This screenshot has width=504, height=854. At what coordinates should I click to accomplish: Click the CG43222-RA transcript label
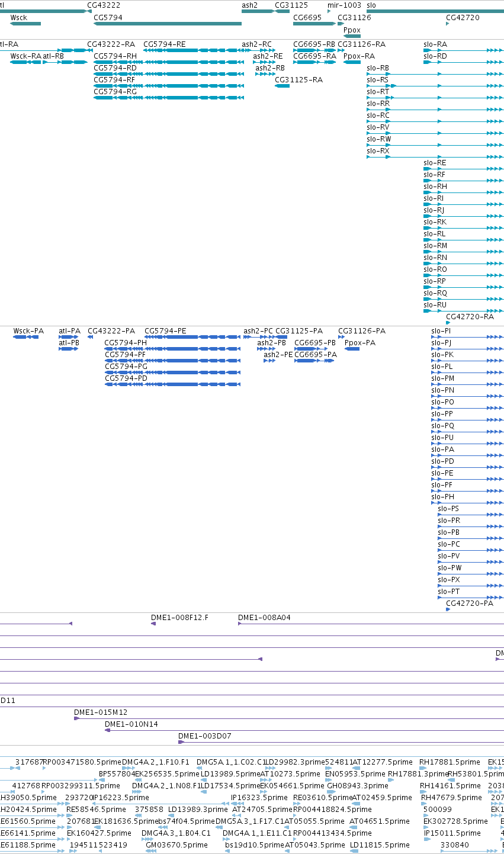click(x=111, y=44)
